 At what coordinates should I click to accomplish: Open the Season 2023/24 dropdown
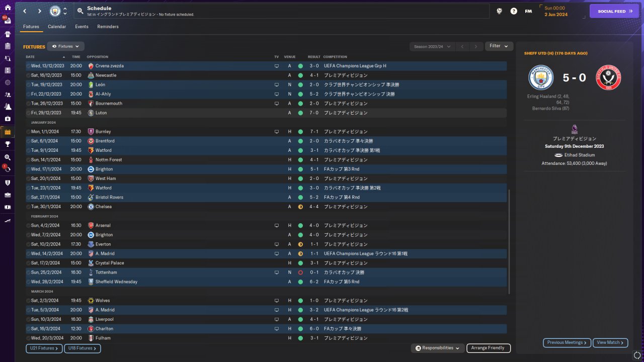tap(433, 46)
